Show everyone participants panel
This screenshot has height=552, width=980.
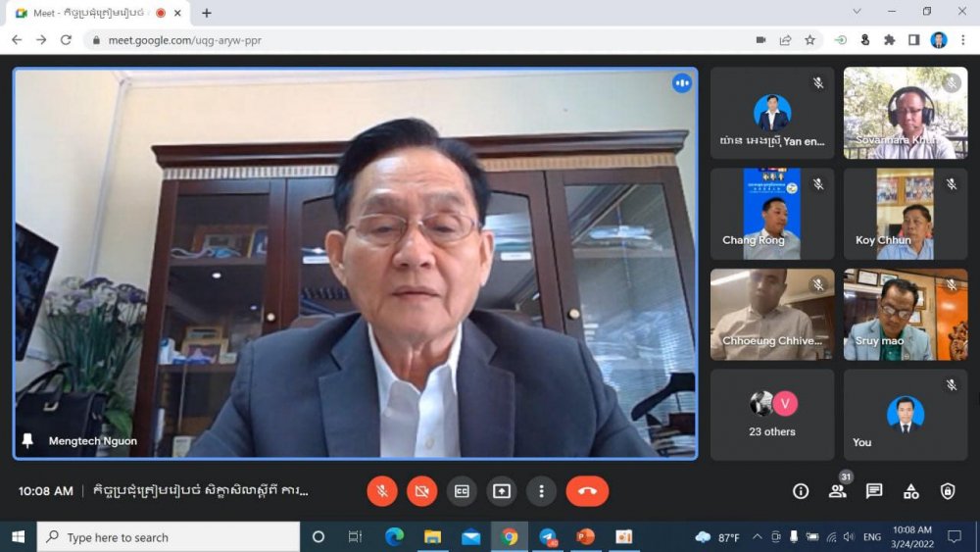[838, 491]
